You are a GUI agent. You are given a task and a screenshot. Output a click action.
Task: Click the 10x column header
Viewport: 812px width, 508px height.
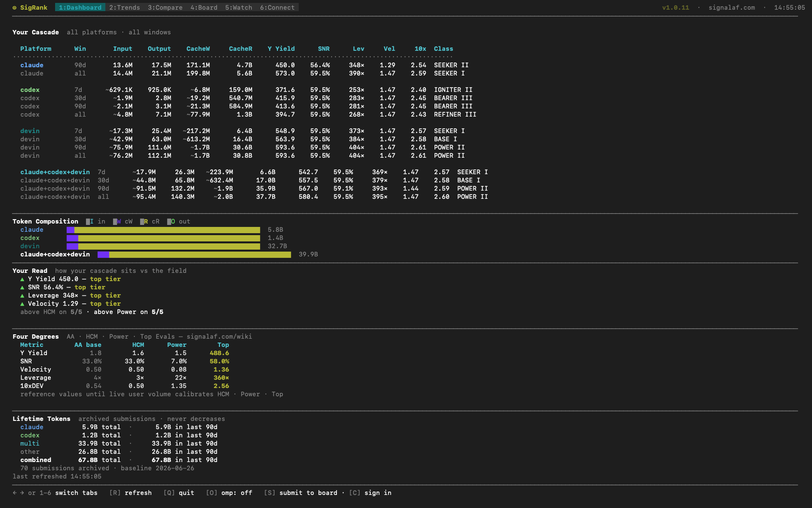point(420,49)
